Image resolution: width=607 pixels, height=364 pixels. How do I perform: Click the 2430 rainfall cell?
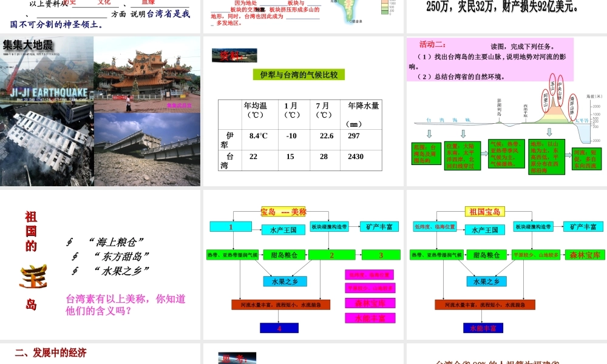click(x=361, y=160)
